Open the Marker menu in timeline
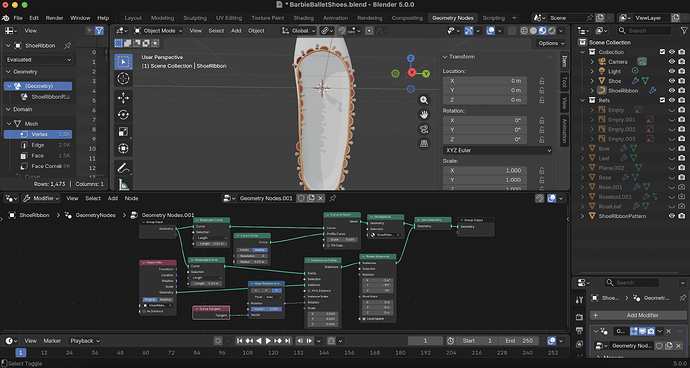This screenshot has height=368, width=690. tap(52, 341)
